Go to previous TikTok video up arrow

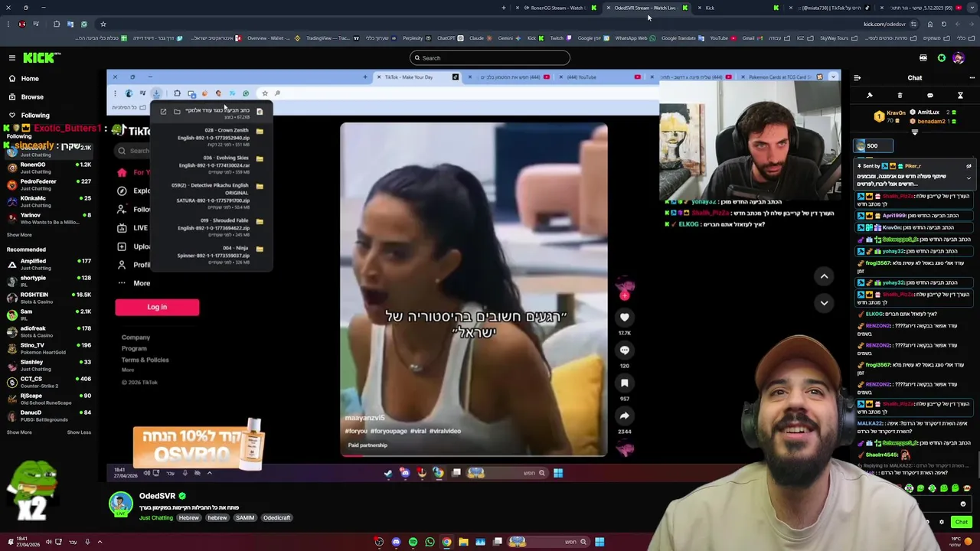point(824,276)
